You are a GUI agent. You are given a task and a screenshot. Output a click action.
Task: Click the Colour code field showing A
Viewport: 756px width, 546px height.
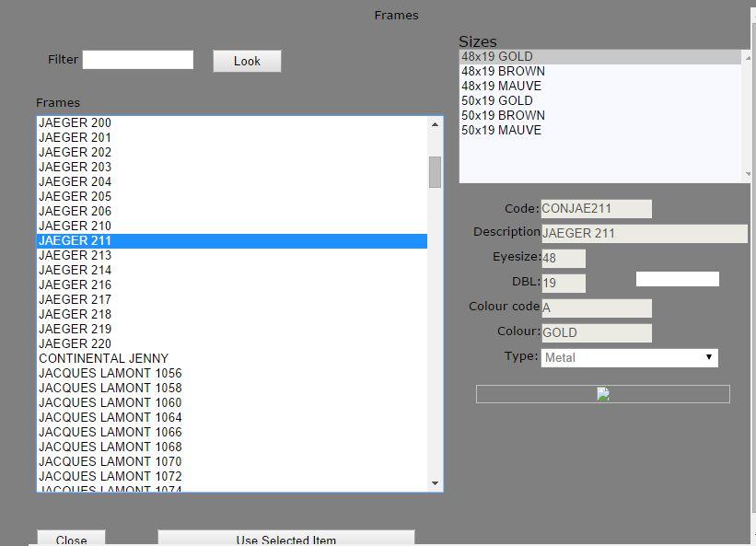pos(597,308)
